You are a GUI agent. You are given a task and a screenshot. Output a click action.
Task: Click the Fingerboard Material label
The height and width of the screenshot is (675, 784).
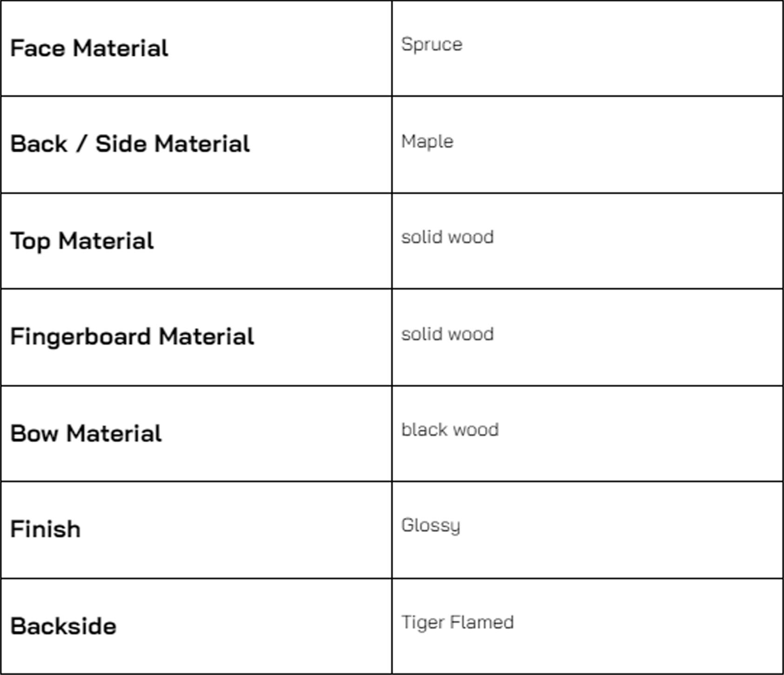coord(132,337)
